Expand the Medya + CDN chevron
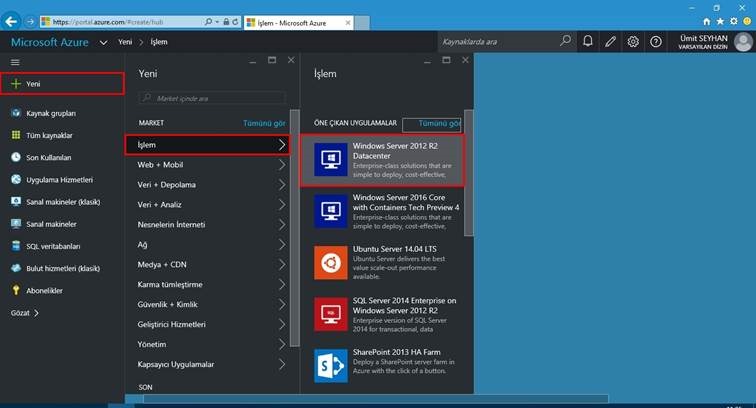756x408 pixels. point(282,264)
